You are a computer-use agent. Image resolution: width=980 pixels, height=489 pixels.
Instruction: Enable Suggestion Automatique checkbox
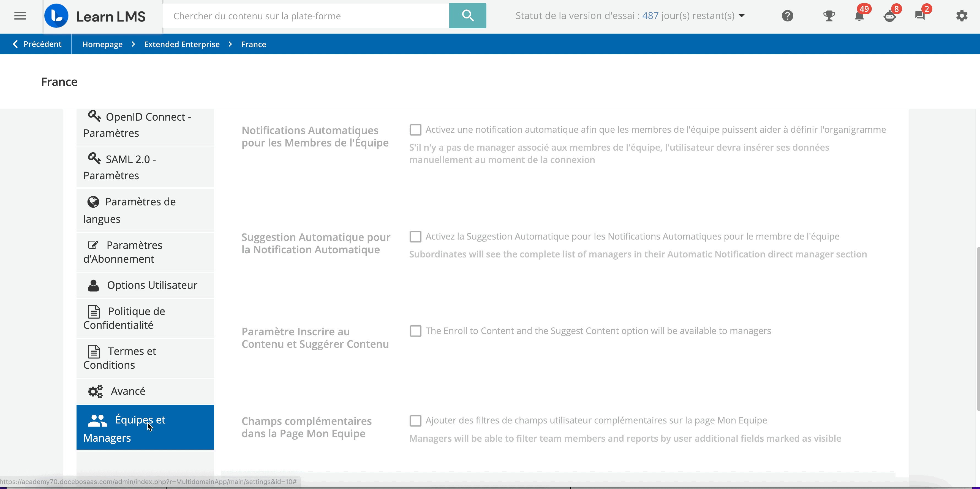pos(415,237)
